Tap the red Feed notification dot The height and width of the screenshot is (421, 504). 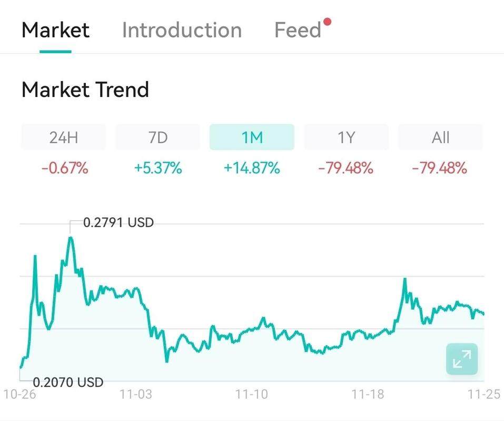pyautogui.click(x=327, y=22)
